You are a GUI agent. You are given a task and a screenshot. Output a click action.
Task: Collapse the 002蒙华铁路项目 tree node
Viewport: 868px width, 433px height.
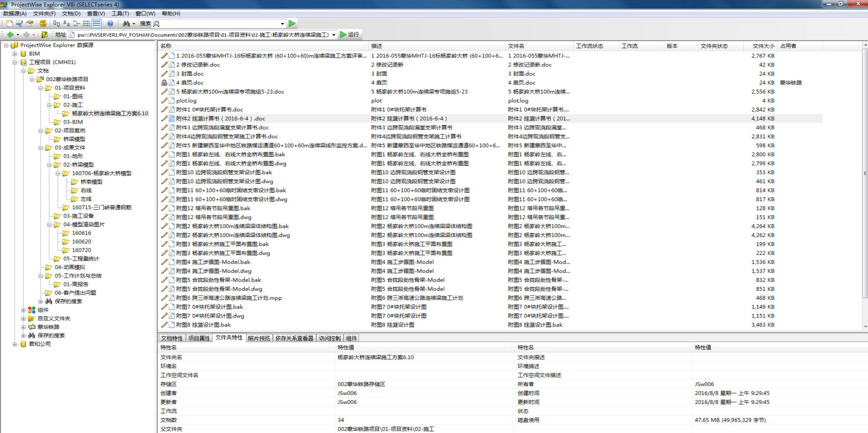32,79
